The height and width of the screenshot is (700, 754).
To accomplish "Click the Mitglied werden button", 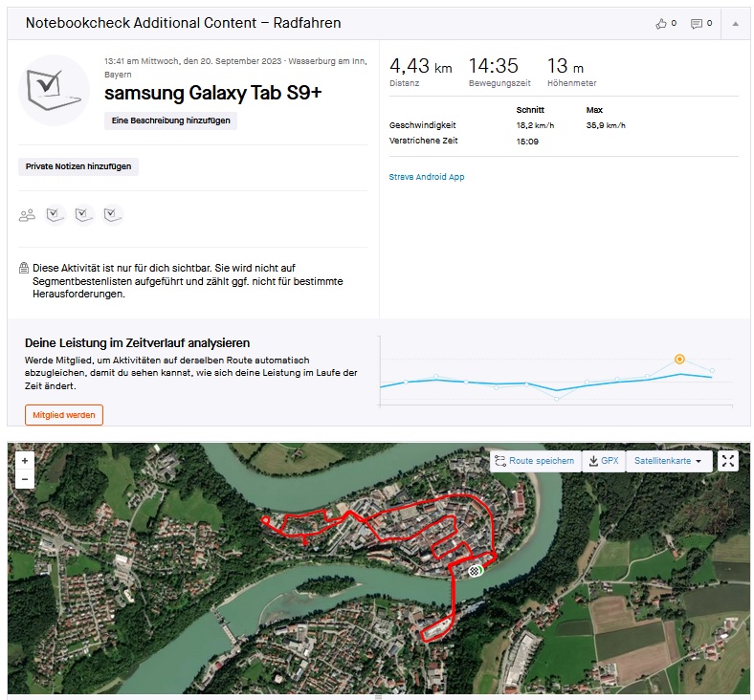I will pyautogui.click(x=64, y=415).
